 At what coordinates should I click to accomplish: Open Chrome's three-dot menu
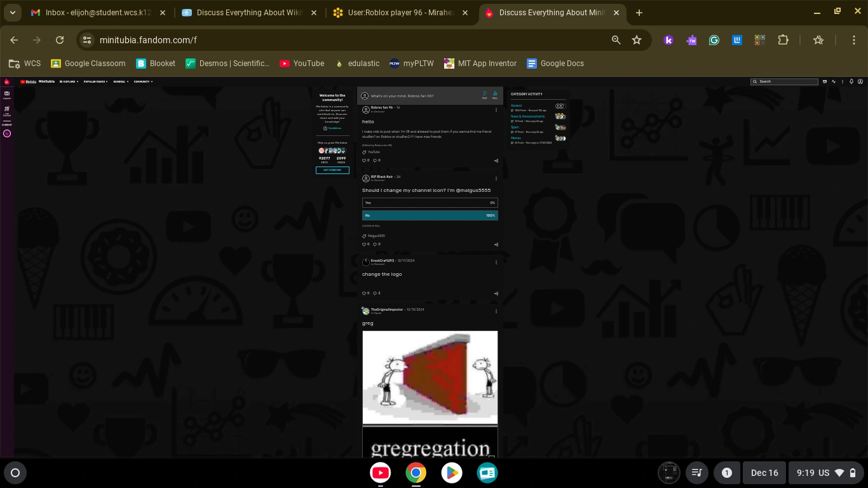854,40
